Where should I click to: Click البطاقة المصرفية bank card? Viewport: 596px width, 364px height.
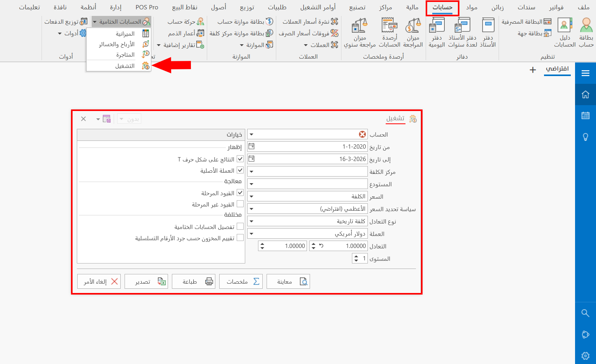527,22
